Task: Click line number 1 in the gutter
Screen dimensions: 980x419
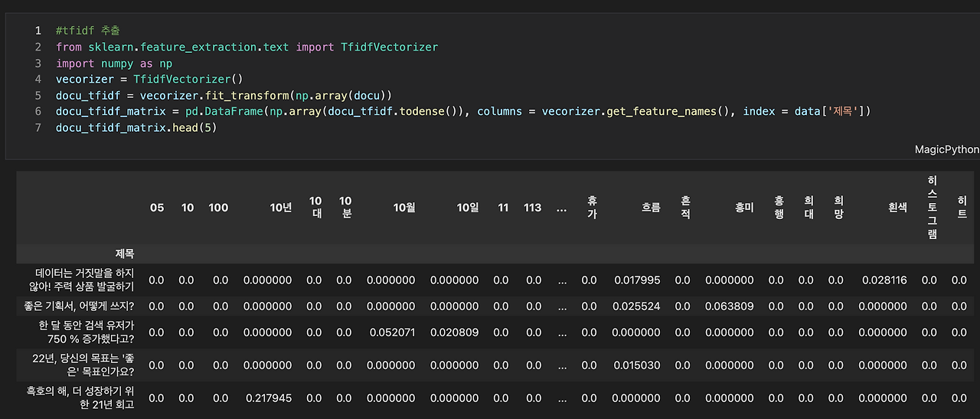Action: tap(38, 31)
